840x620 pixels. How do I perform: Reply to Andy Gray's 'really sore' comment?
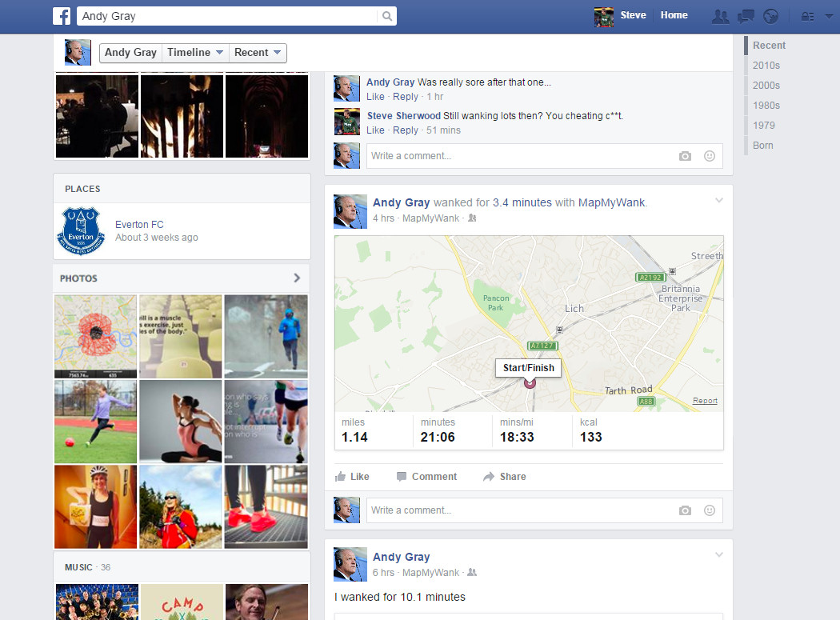tap(405, 97)
